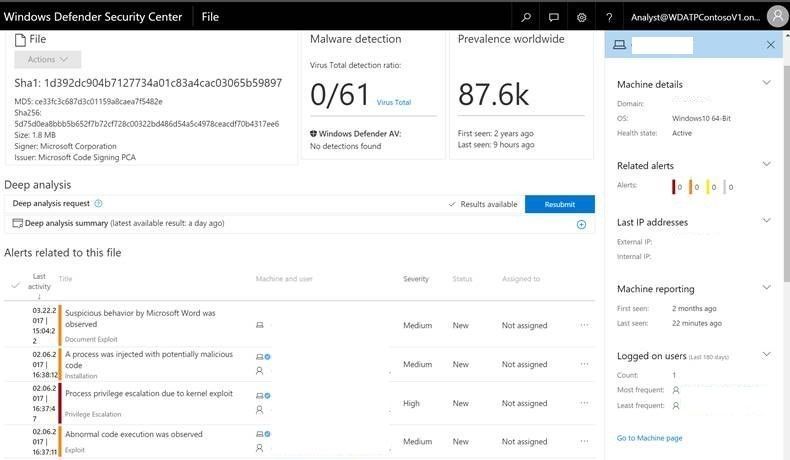Viewport: 790px width, 460px height.
Task: Collapse the Logged on users section
Action: 766,354
